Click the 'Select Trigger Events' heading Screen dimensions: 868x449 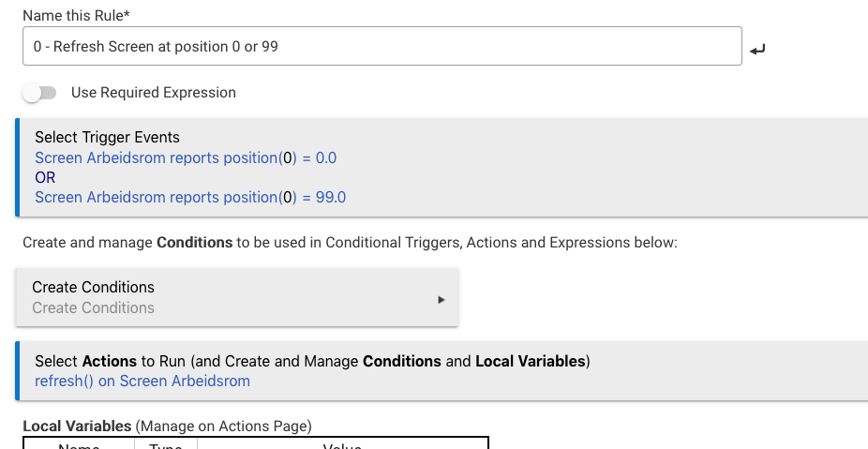(107, 137)
